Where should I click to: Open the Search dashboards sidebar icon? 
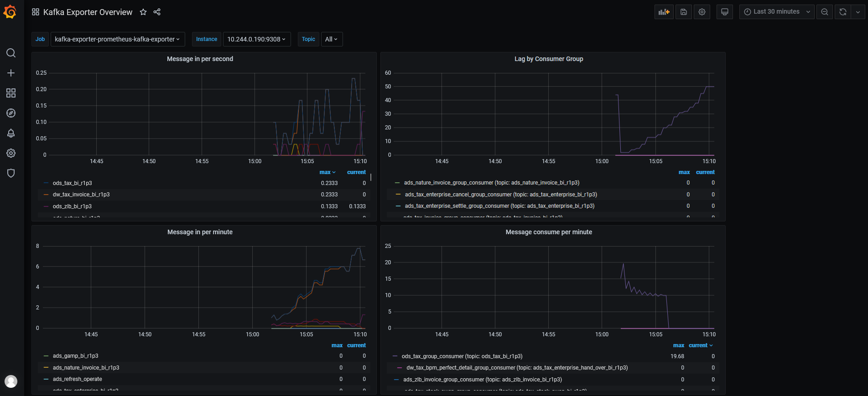(x=11, y=53)
